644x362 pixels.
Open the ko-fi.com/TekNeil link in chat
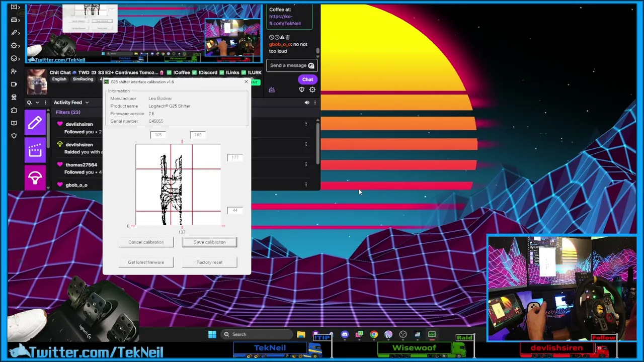pos(285,20)
